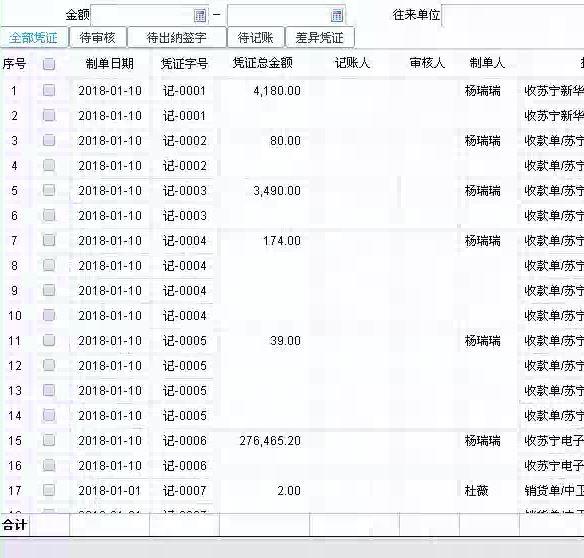This screenshot has height=558, width=584.
Task: Select amount cell 4,180.00
Action: 277,91
